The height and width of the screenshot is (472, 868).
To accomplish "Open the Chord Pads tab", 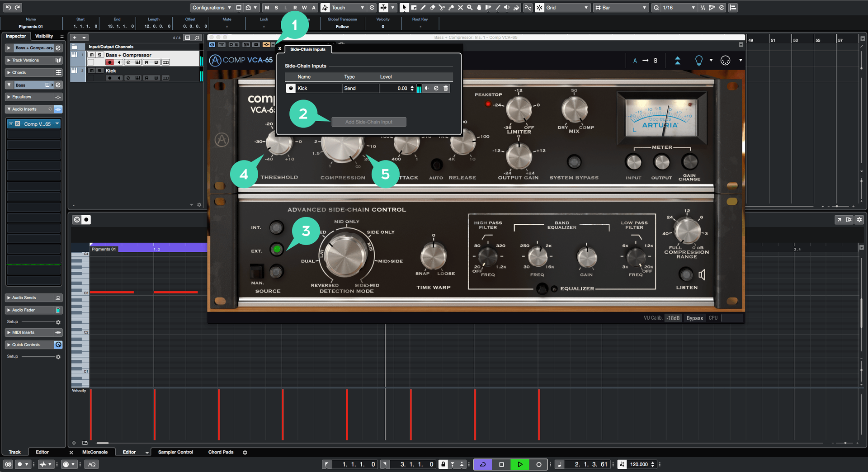I will (x=221, y=452).
